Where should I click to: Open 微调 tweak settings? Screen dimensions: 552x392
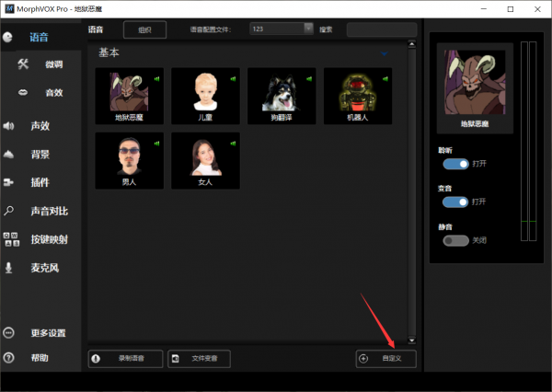[x=54, y=64]
